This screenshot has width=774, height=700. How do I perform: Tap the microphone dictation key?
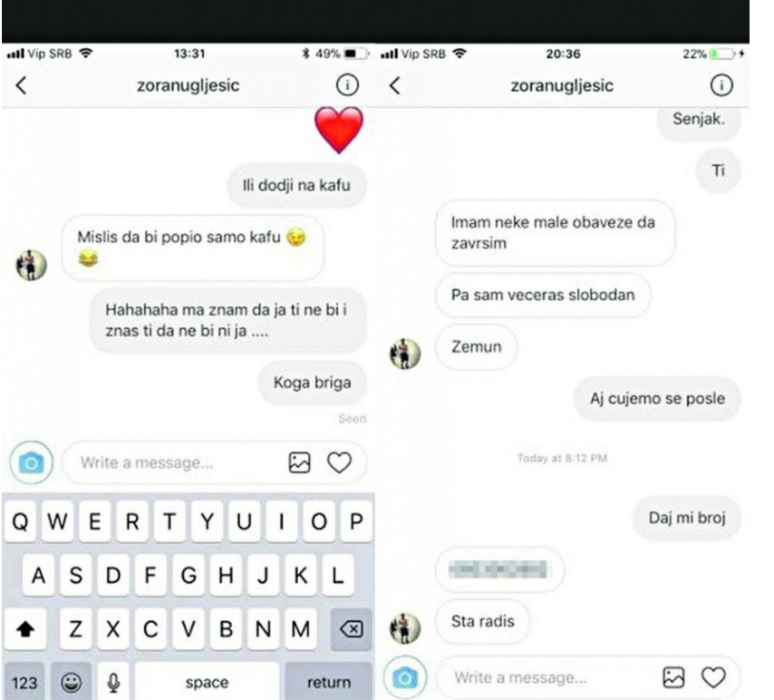(x=113, y=682)
